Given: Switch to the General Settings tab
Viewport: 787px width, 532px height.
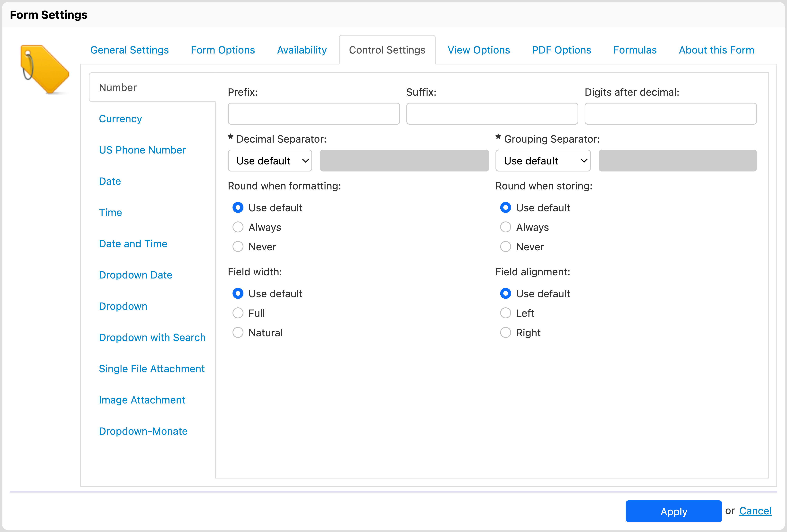Looking at the screenshot, I should pos(129,50).
